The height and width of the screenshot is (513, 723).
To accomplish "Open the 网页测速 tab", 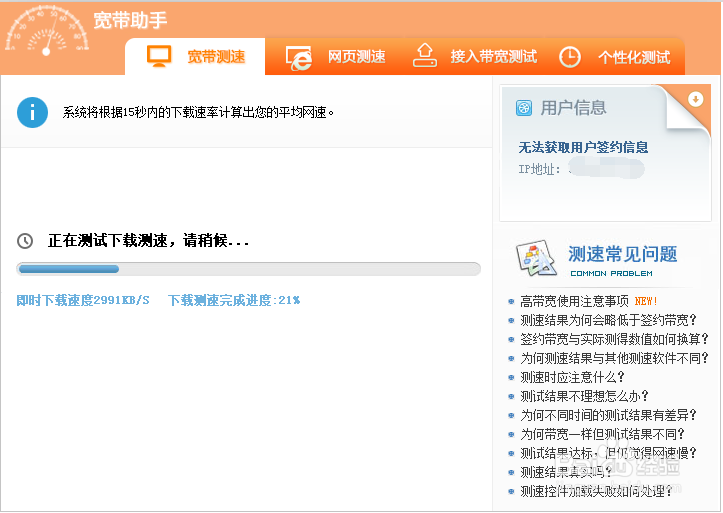I will click(335, 57).
